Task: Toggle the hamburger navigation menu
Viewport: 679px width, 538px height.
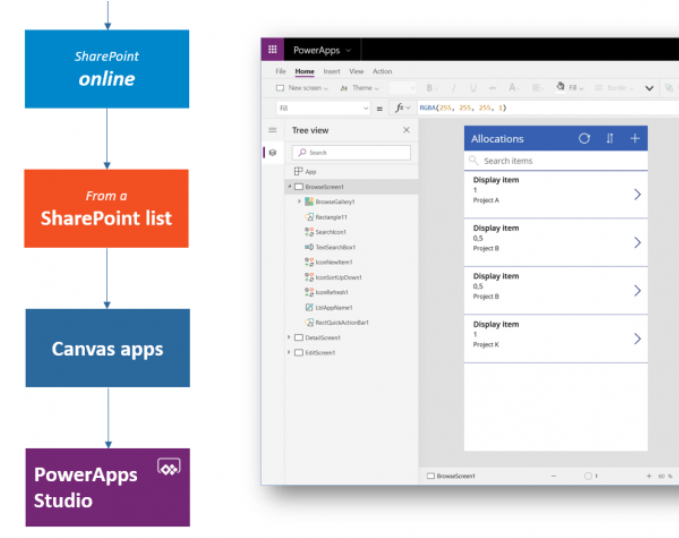Action: [x=272, y=130]
